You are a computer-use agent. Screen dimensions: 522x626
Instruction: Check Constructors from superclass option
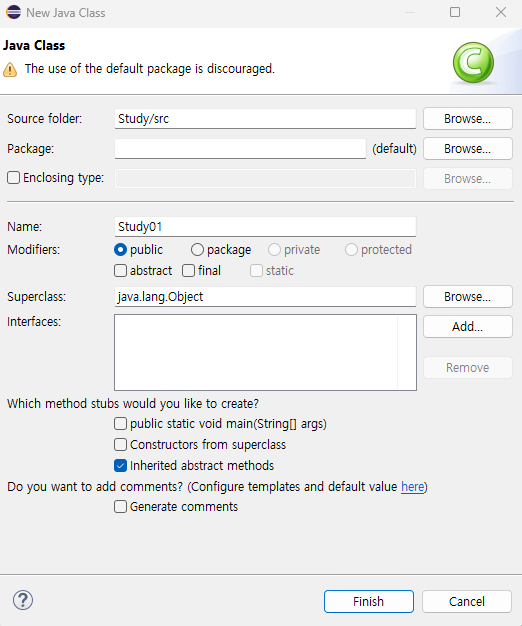coord(120,444)
